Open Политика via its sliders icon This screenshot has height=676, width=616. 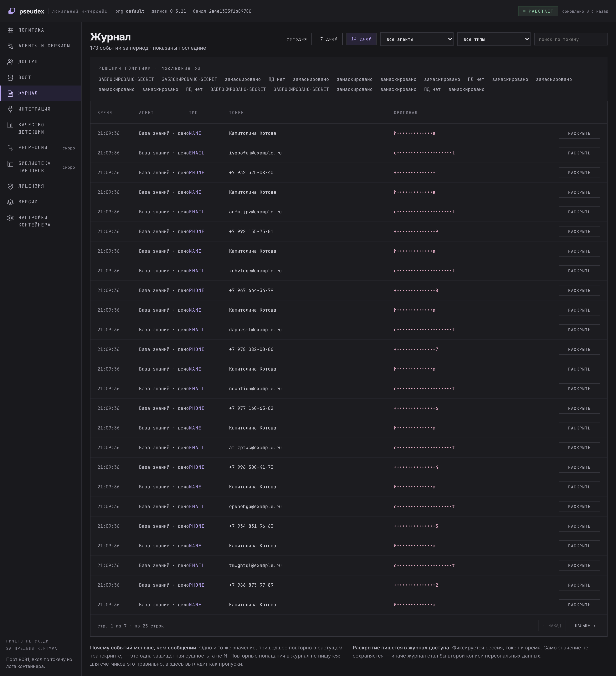[x=10, y=30]
